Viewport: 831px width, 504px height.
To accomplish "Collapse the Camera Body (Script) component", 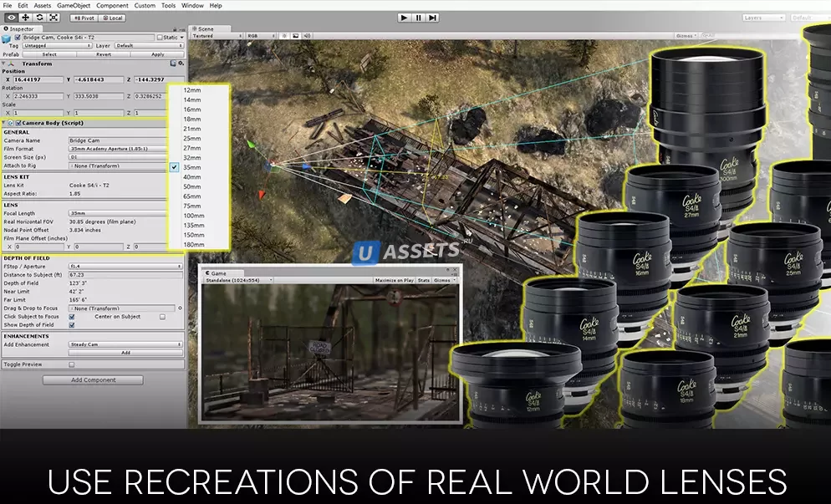I will coord(3,123).
